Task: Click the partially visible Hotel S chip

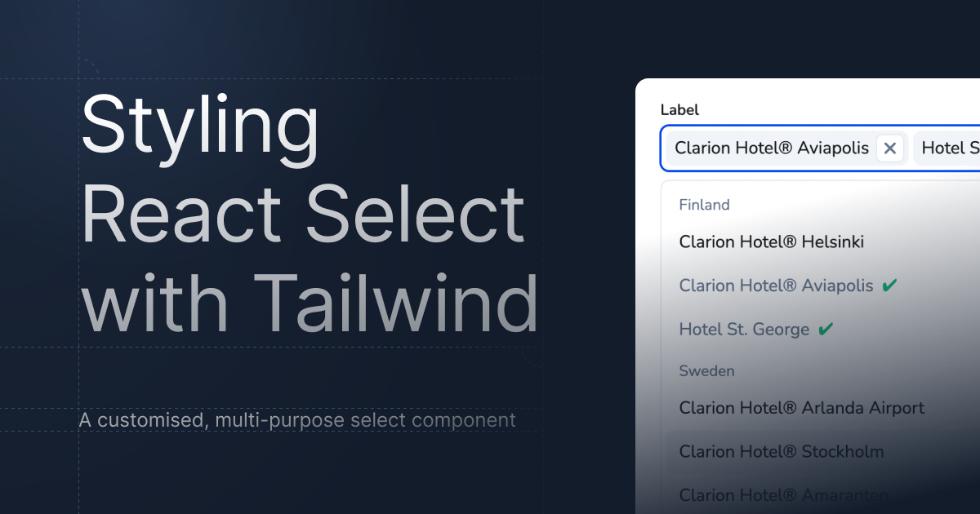Action: (x=947, y=148)
